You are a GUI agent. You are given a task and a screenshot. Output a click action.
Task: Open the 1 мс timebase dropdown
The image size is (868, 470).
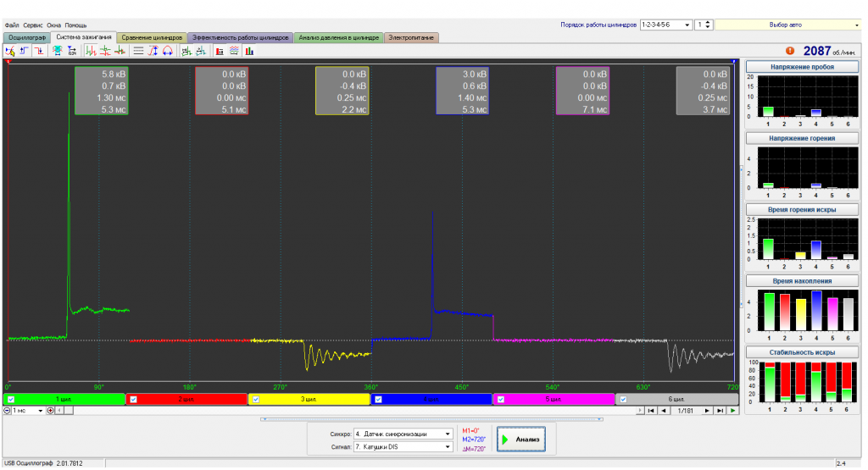(28, 411)
